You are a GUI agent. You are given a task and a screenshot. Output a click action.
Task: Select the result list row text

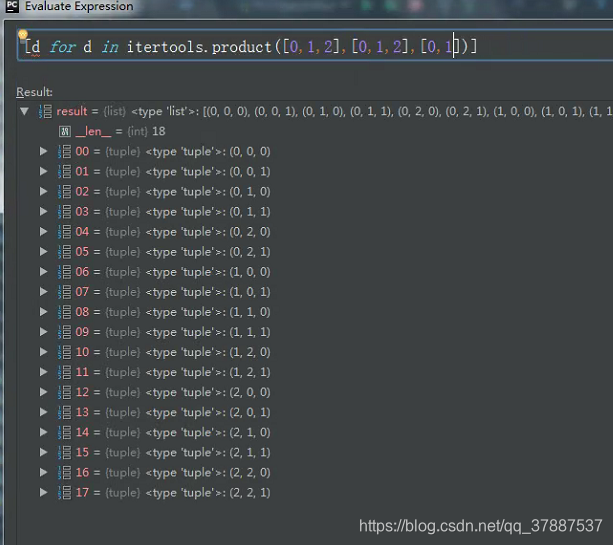[x=334, y=111]
